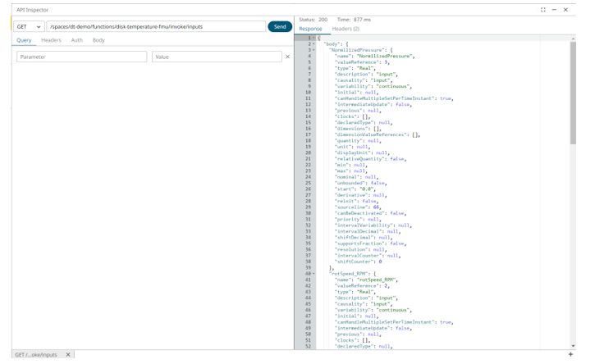595x364 pixels.
Task: Collapse the "NormilizedPressure" object fold arrow
Action: [x=314, y=50]
